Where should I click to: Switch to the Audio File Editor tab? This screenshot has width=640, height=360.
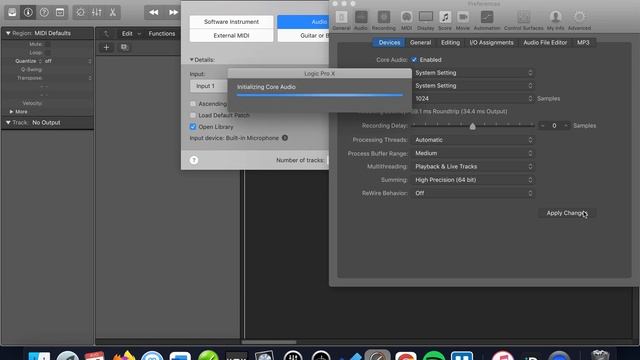pos(545,42)
